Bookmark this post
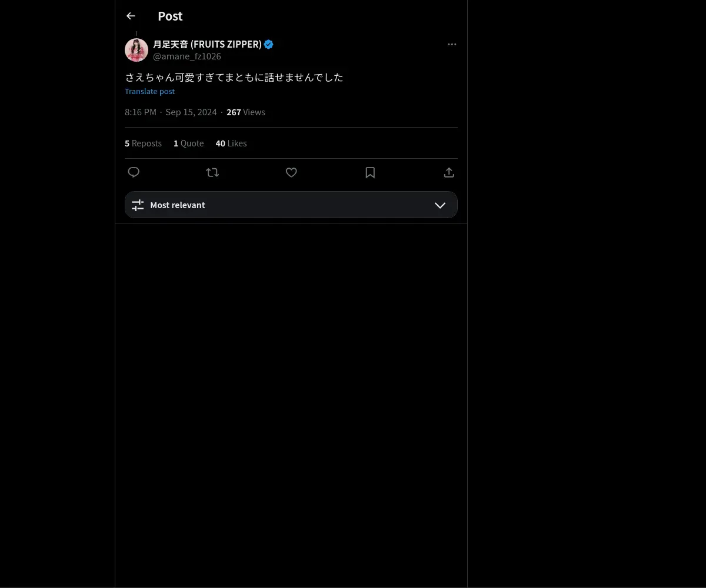The height and width of the screenshot is (588, 706). [370, 172]
